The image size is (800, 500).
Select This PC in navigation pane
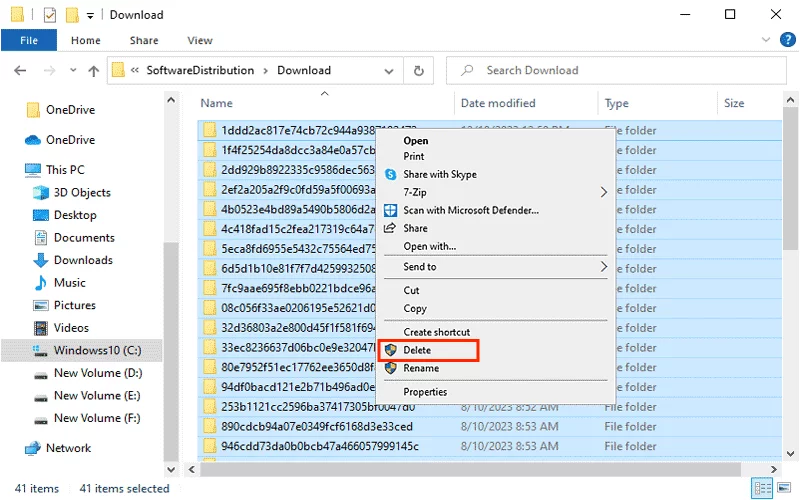coord(55,170)
